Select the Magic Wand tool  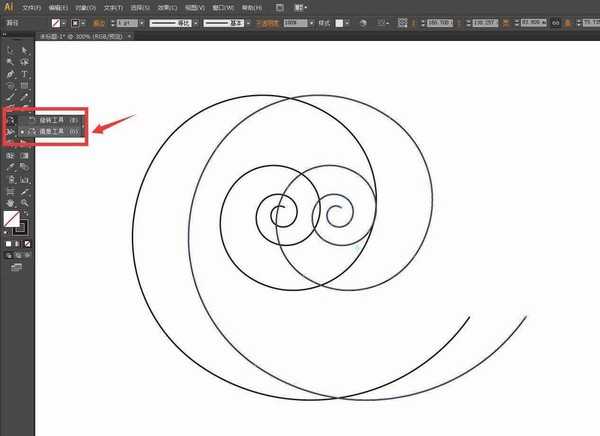tap(10, 60)
